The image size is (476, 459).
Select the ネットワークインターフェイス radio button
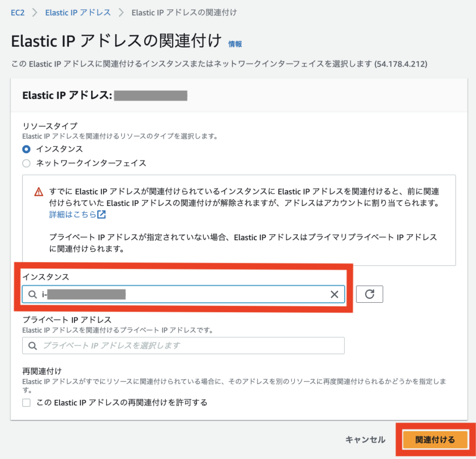coord(26,163)
